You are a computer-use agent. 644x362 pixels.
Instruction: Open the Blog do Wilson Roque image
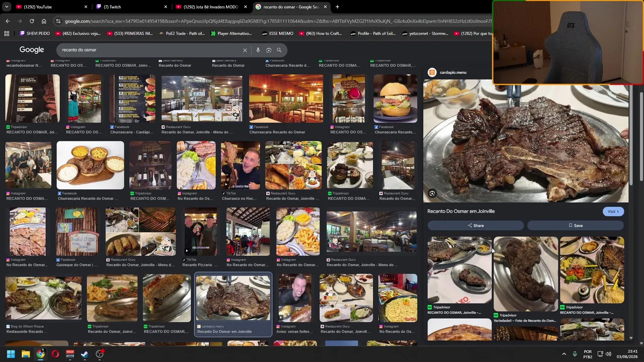[x=43, y=298]
